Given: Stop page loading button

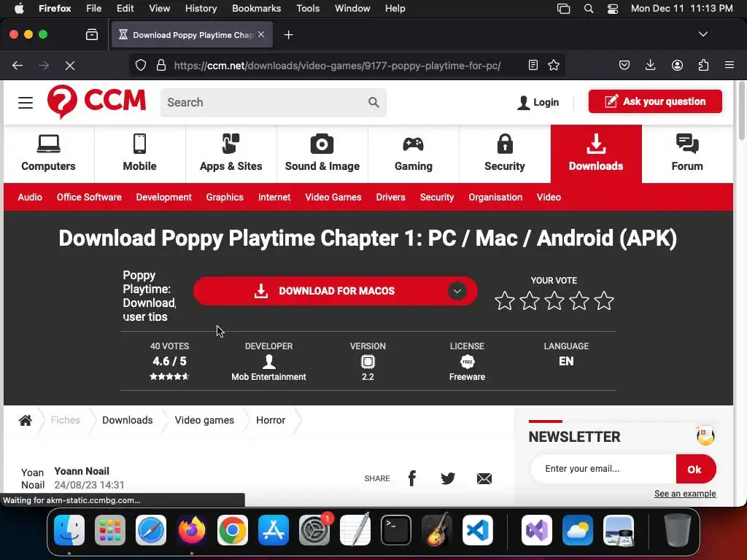Looking at the screenshot, I should (x=70, y=65).
